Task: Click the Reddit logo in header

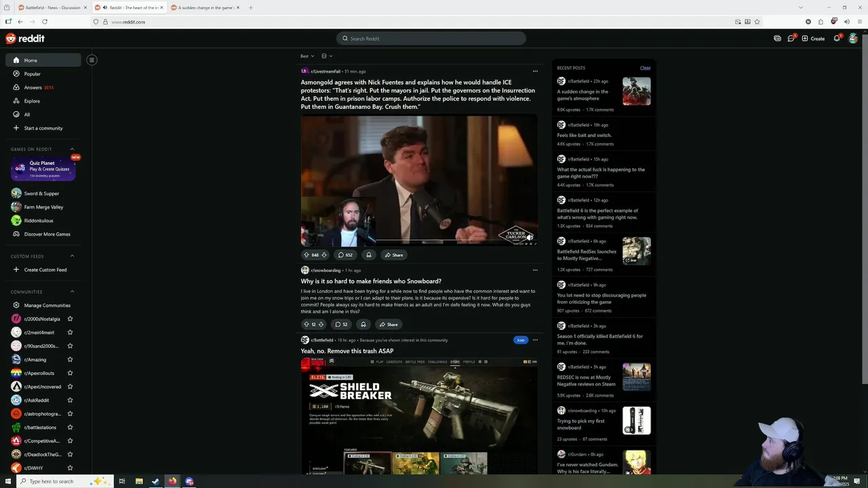Action: coord(25,39)
